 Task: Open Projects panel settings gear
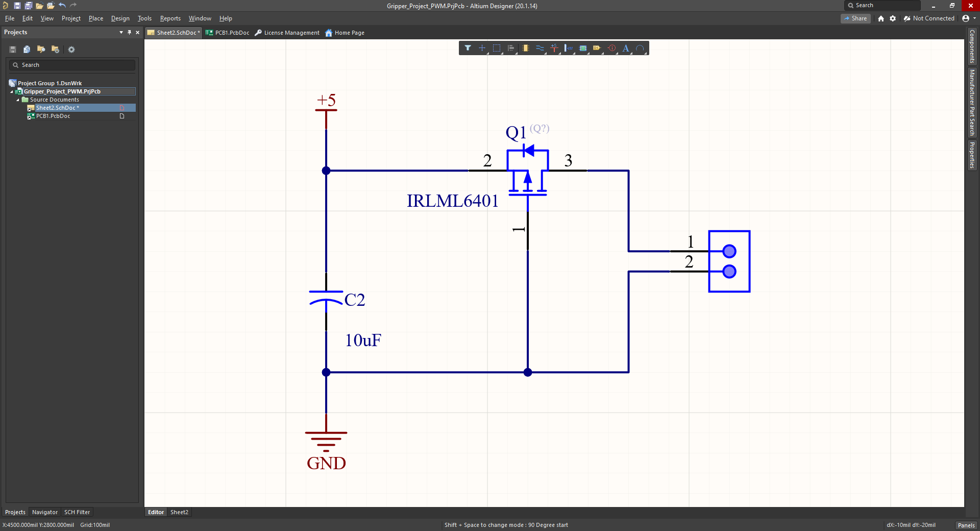[71, 50]
